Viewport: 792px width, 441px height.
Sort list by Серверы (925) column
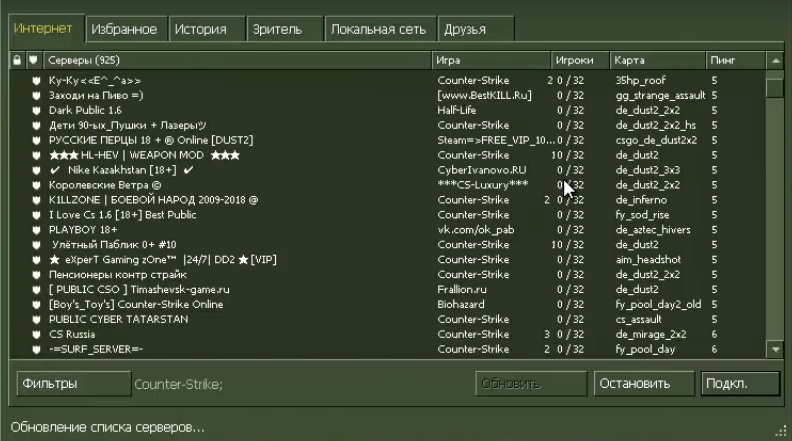coord(237,60)
